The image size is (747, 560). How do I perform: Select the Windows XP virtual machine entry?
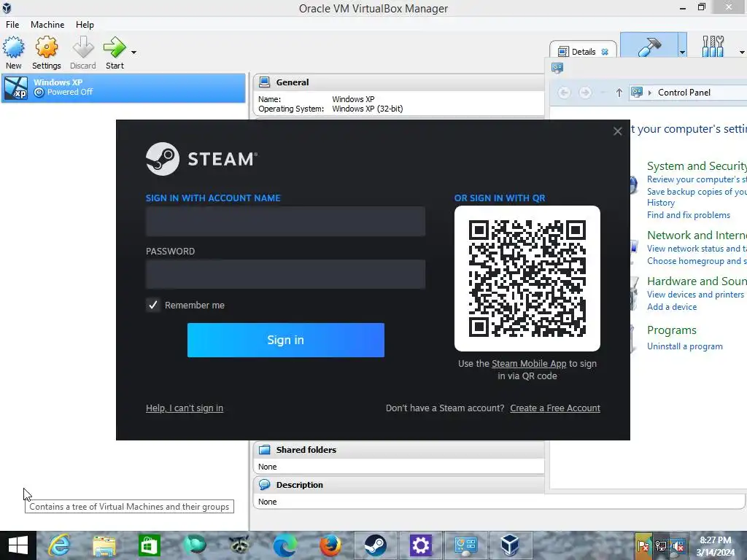[123, 87]
